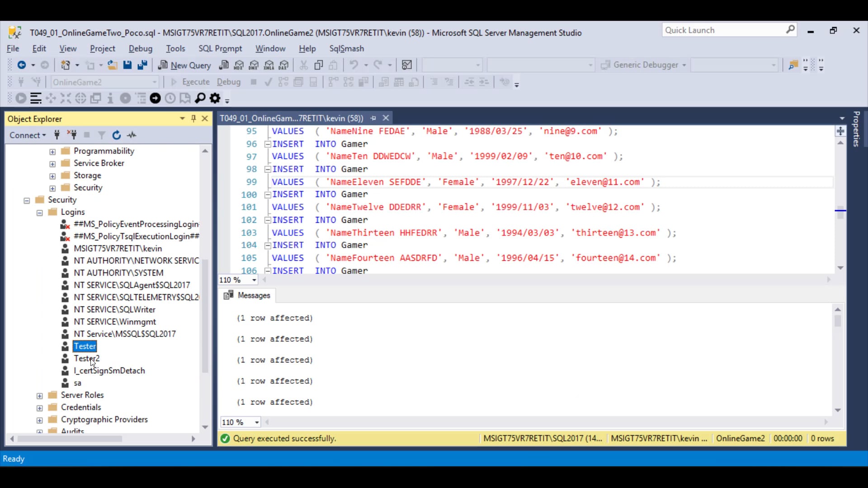Click the Save file disk icon
Image resolution: width=868 pixels, height=488 pixels.
click(x=127, y=65)
